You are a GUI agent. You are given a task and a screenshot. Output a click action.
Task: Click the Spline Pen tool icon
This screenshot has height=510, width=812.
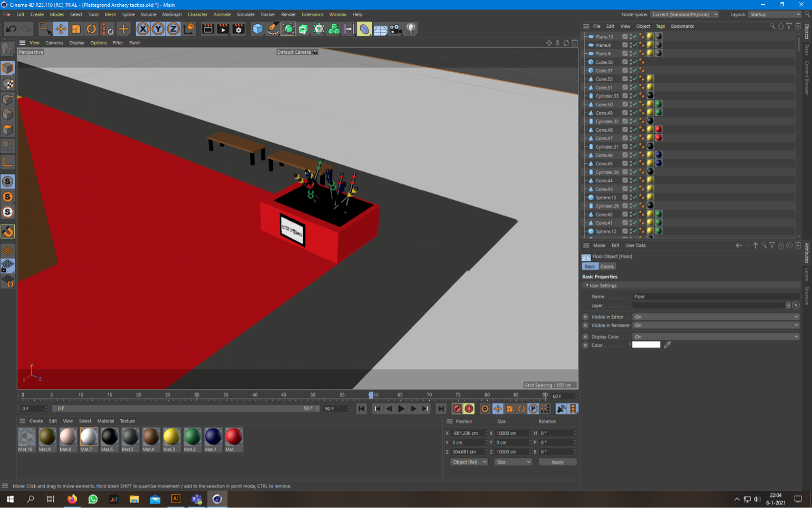[273, 29]
